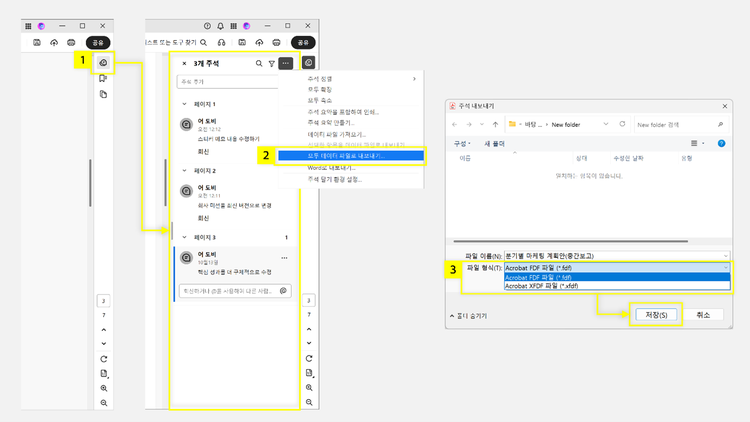Click profile avatar in left window title bar
The height and width of the screenshot is (422, 750).
(42, 26)
